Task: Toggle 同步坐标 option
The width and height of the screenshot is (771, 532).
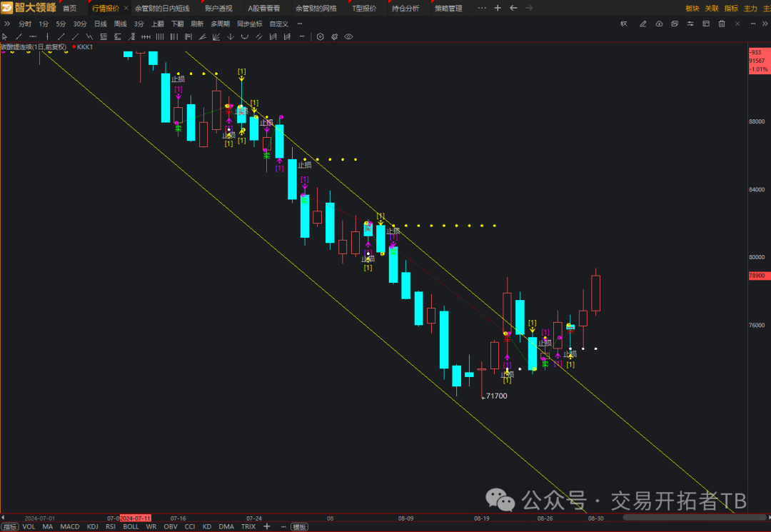Action: (250, 24)
